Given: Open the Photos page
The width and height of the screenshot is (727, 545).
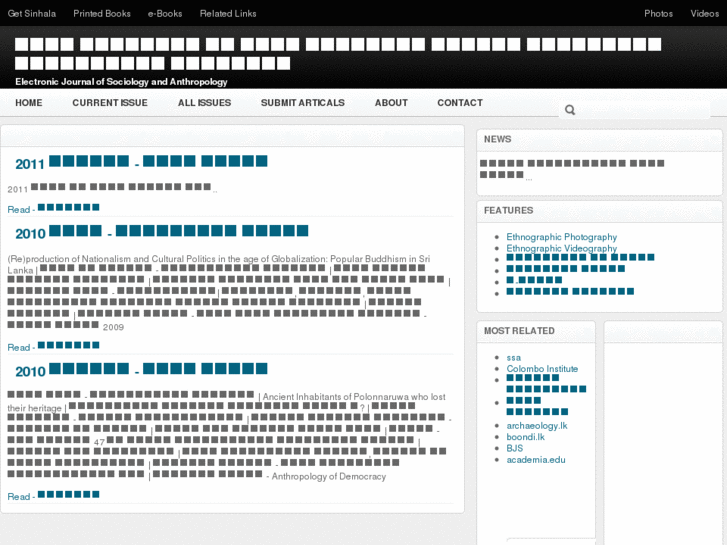Looking at the screenshot, I should (658, 13).
